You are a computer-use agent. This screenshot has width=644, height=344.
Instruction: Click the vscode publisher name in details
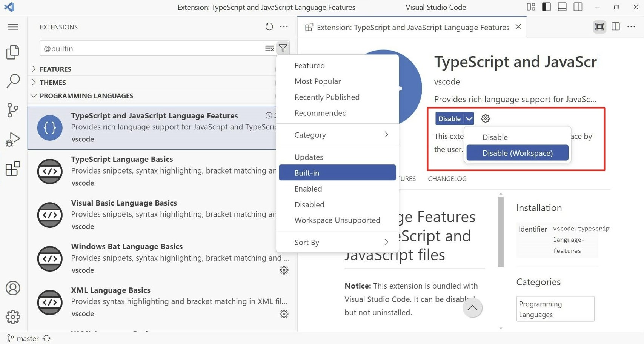pyautogui.click(x=447, y=82)
